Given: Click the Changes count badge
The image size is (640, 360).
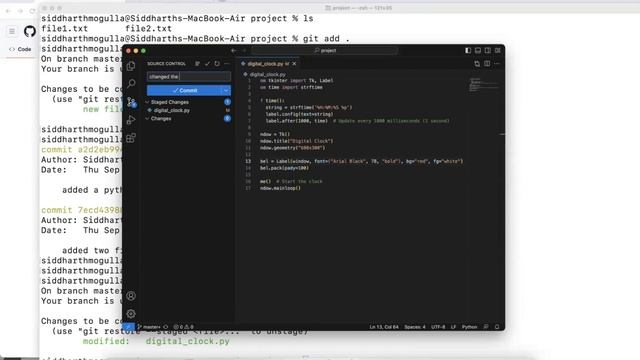Looking at the screenshot, I should (227, 119).
